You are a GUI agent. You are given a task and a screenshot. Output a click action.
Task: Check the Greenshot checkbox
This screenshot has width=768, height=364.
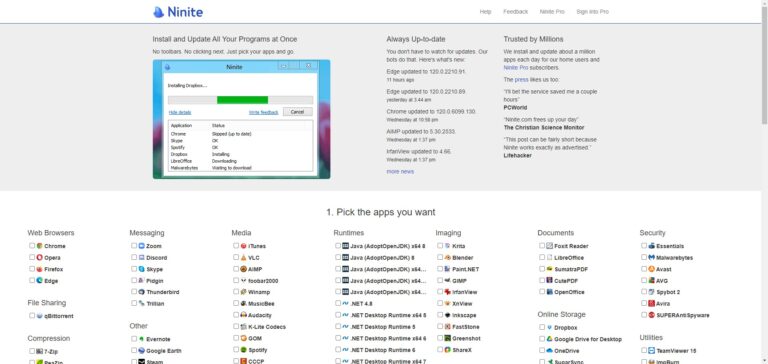440,338
